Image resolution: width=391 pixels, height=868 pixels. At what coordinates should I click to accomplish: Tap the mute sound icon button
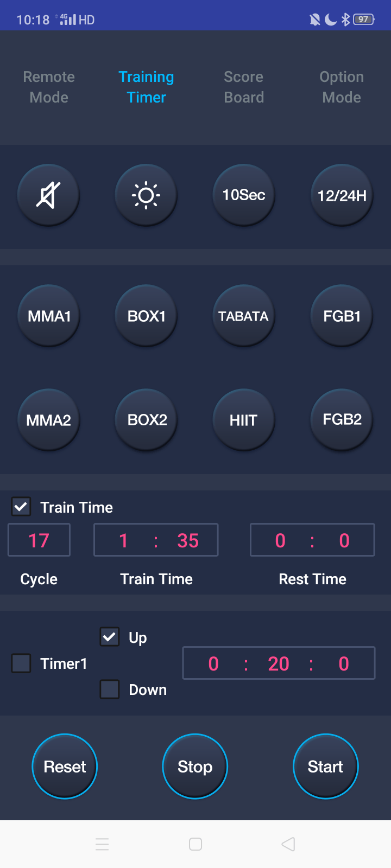(x=48, y=195)
